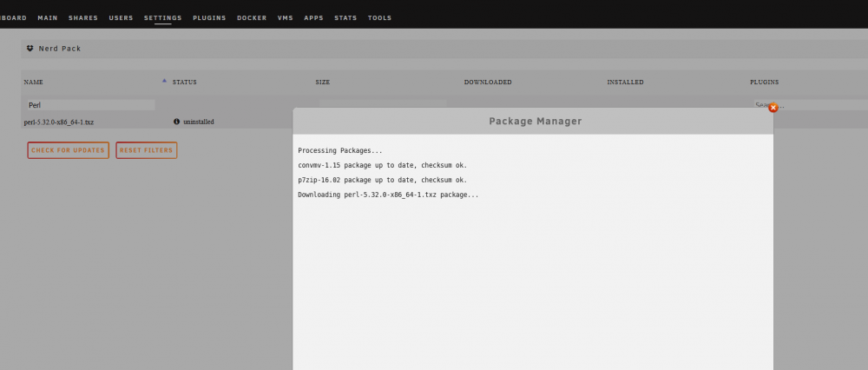868x370 pixels.
Task: Click the Nerd Pack heading text
Action: coord(60,49)
